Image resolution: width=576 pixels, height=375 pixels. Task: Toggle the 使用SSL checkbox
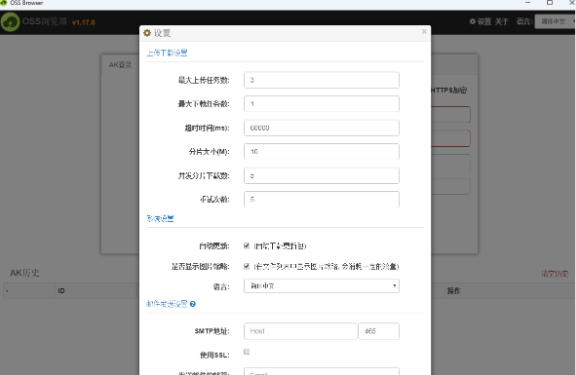pyautogui.click(x=246, y=352)
